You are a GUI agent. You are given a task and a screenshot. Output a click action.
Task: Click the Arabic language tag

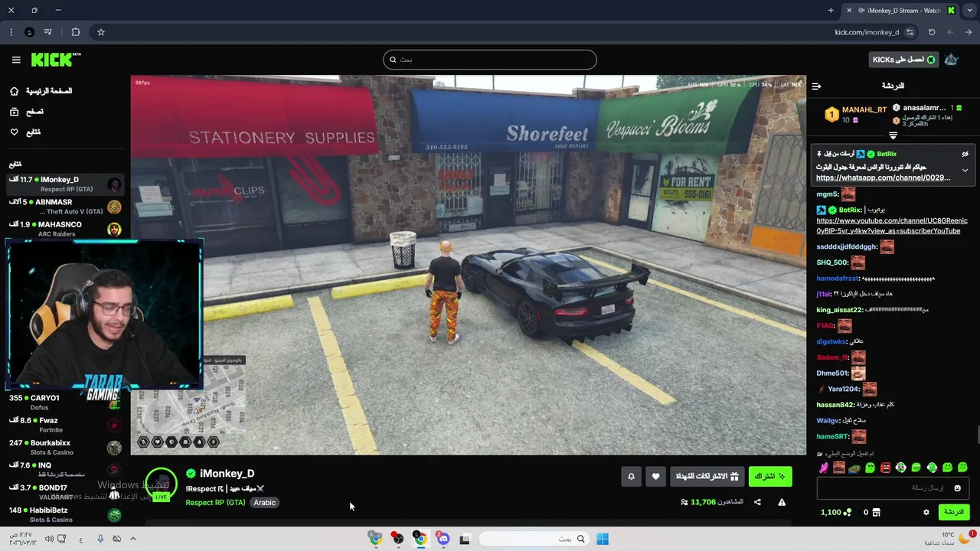[264, 503]
